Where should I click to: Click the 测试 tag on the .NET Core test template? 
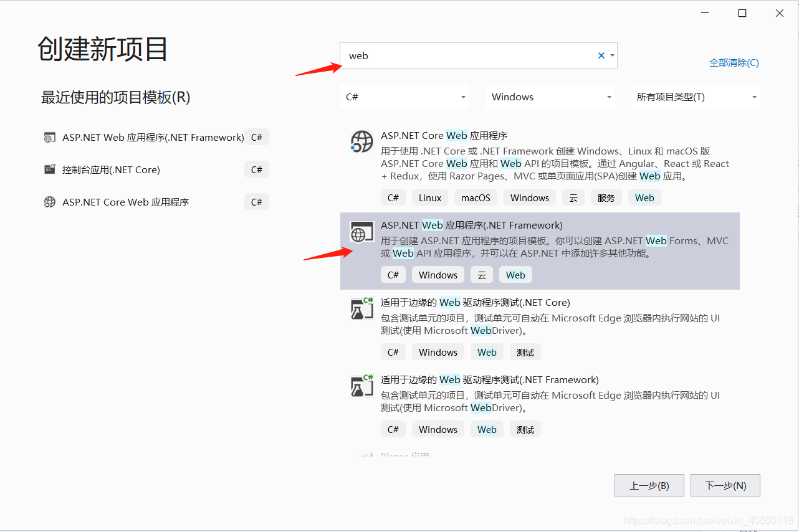tap(525, 352)
